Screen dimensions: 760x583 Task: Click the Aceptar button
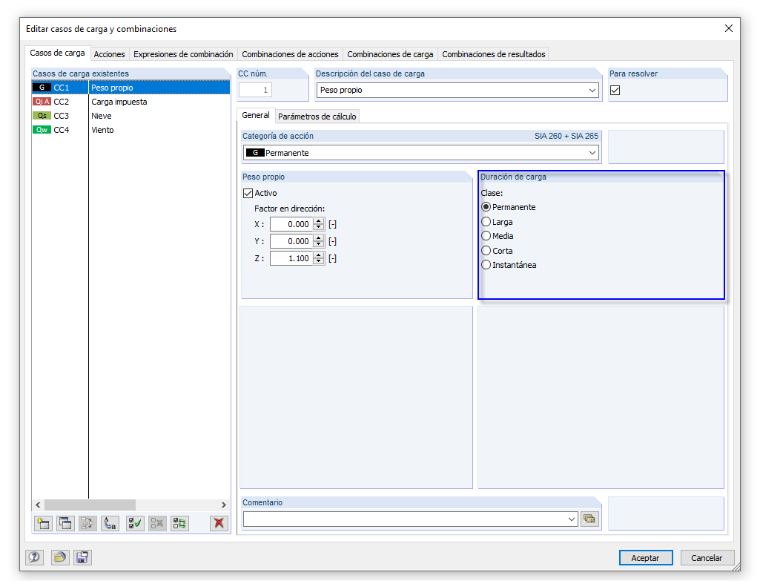click(646, 558)
